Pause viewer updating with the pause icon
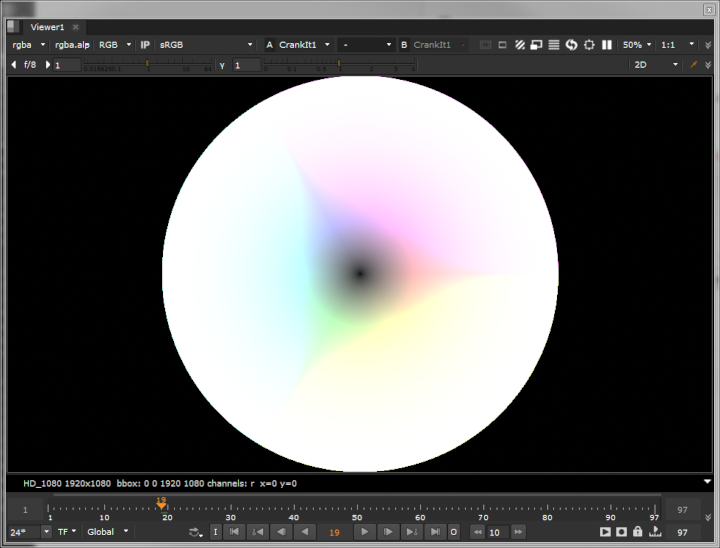Image resolution: width=720 pixels, height=548 pixels. (x=606, y=45)
